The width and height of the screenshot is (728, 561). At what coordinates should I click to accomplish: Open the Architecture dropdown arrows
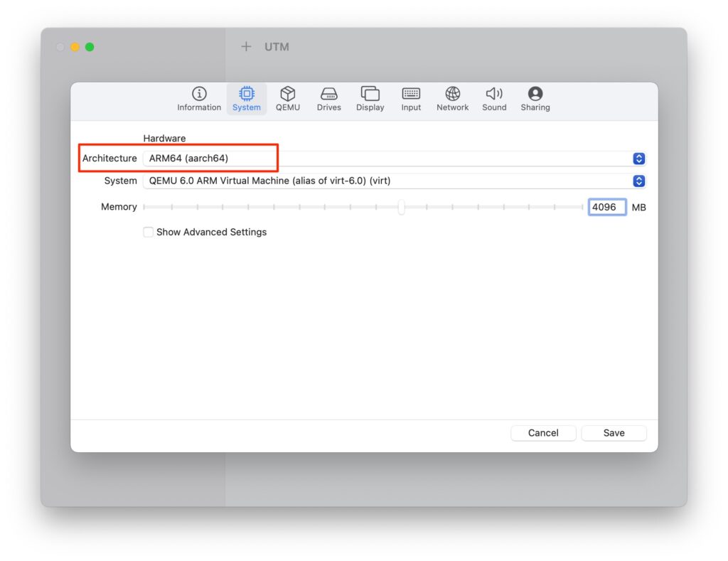[x=639, y=159]
